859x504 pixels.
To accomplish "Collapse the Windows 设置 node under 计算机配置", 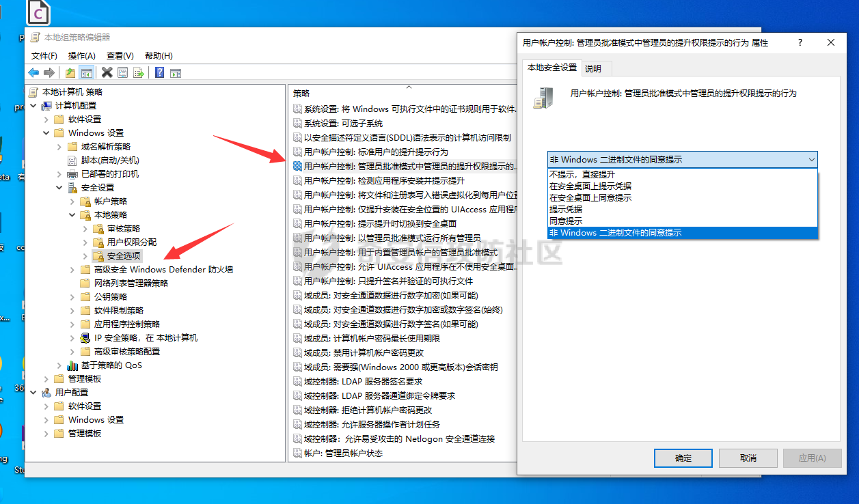I will click(46, 132).
